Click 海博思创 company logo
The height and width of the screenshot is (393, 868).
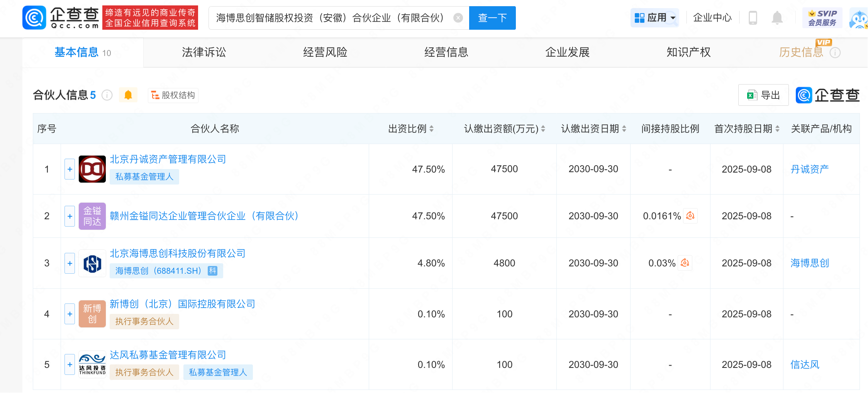(92, 263)
